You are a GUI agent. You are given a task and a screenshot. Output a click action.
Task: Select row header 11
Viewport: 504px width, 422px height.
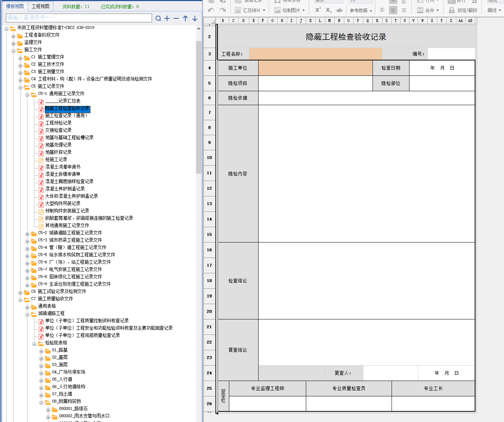tap(210, 173)
